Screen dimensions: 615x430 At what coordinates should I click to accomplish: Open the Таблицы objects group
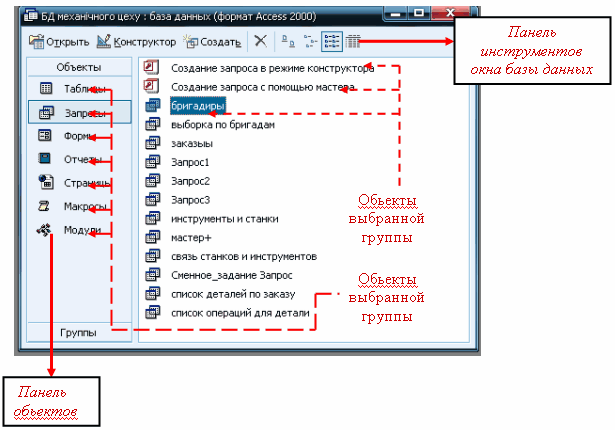coord(78,89)
